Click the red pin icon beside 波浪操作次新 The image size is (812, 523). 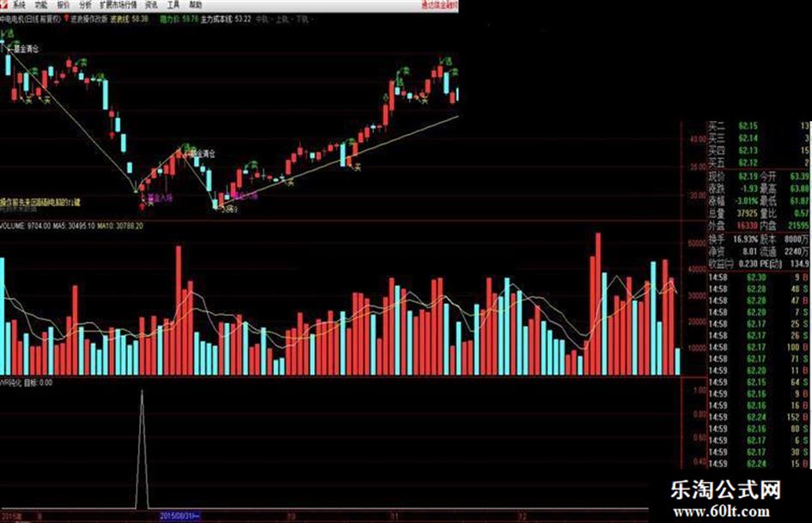pyautogui.click(x=66, y=19)
